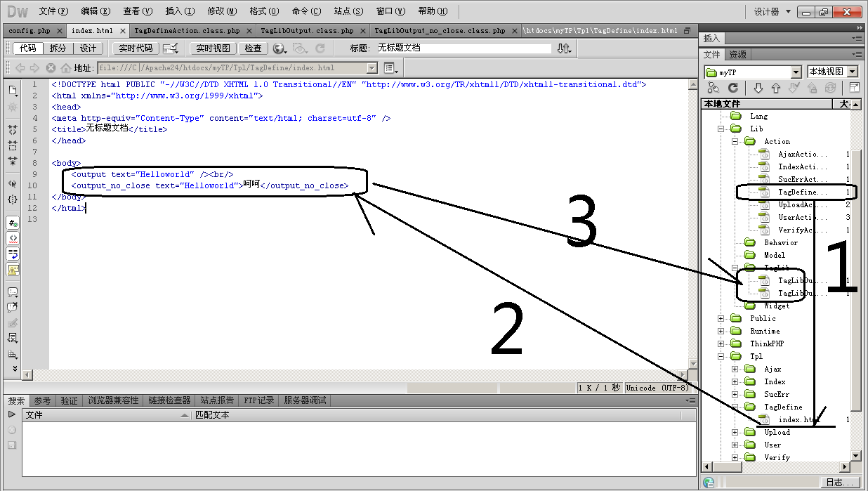Select the FTP Log tab
Screen dimensions: 868x491
[x=258, y=400]
